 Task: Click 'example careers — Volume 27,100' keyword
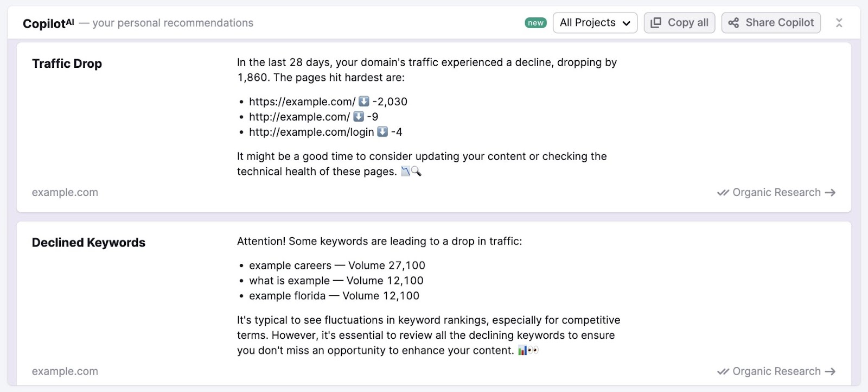(x=337, y=265)
